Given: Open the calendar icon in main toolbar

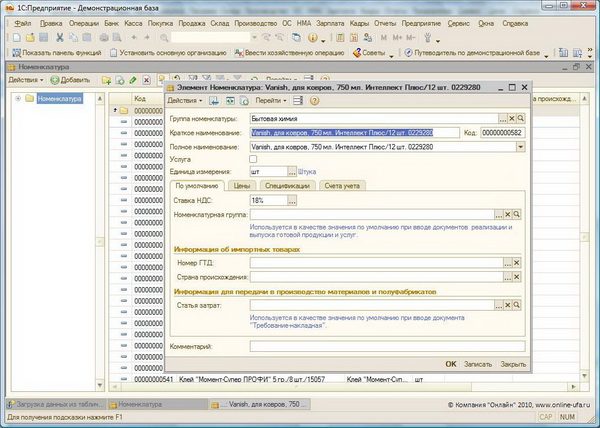Looking at the screenshot, I should coord(354,37).
